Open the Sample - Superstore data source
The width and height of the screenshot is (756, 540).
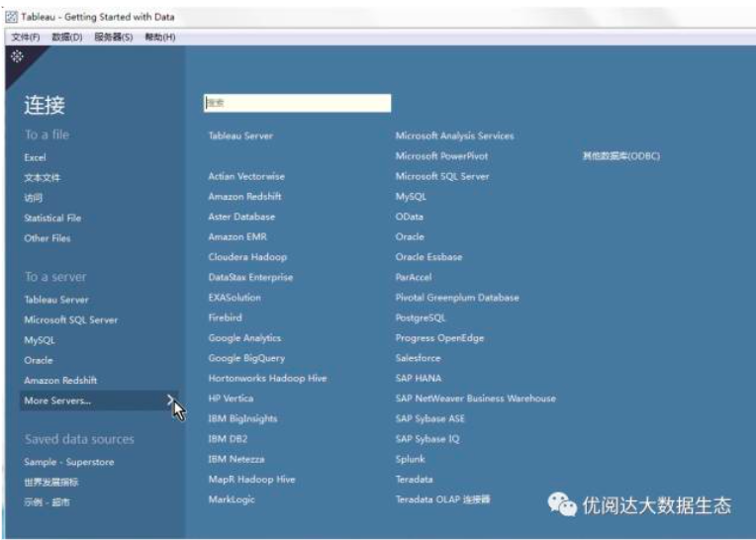pos(68,462)
